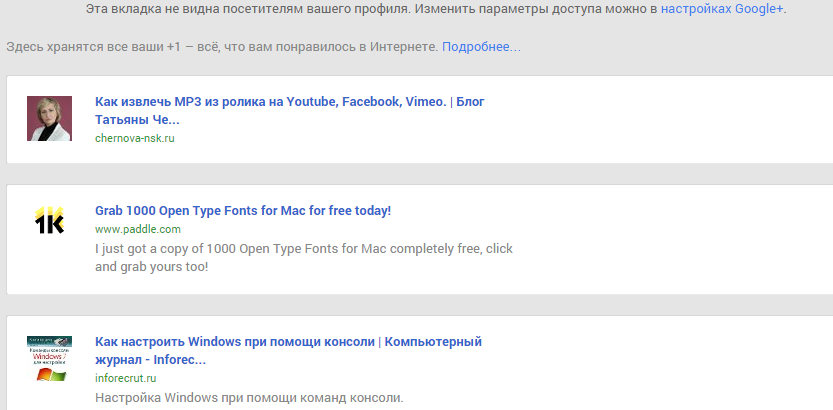Open the 'настройках Google+' settings link

point(722,9)
